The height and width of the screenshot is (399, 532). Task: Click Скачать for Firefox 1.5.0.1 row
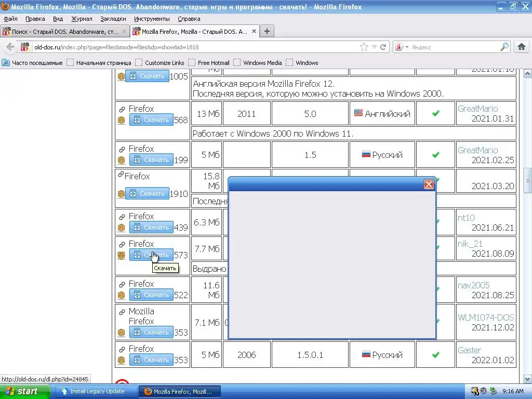151,360
